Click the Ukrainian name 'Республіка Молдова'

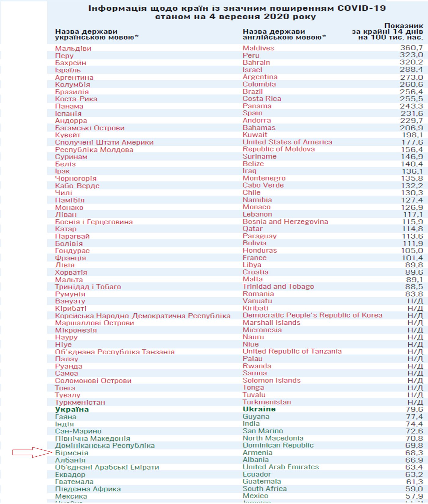[94, 149]
